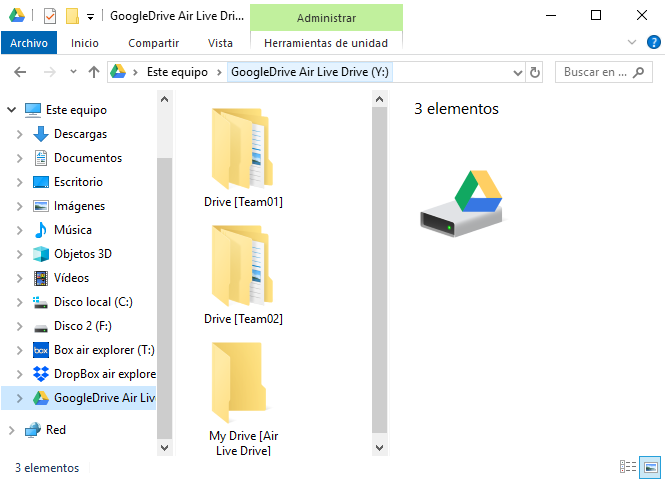The height and width of the screenshot is (480, 666).
Task: Switch to large icons view layout
Action: coord(650,467)
